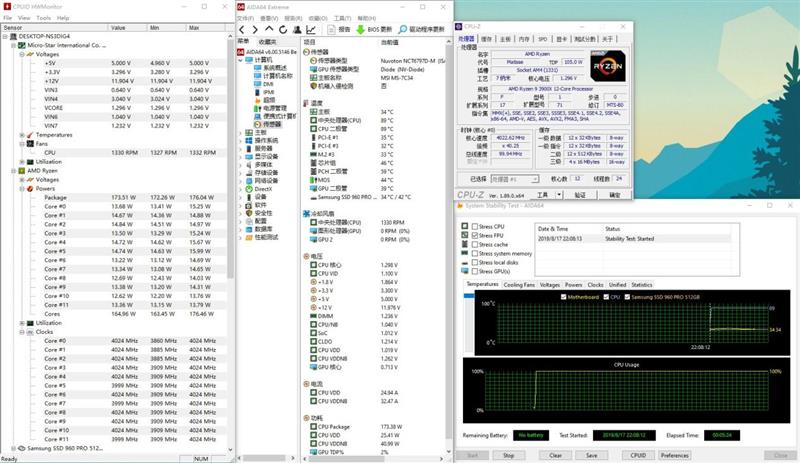Select DMI item in AIDA64 tree

click(x=264, y=84)
